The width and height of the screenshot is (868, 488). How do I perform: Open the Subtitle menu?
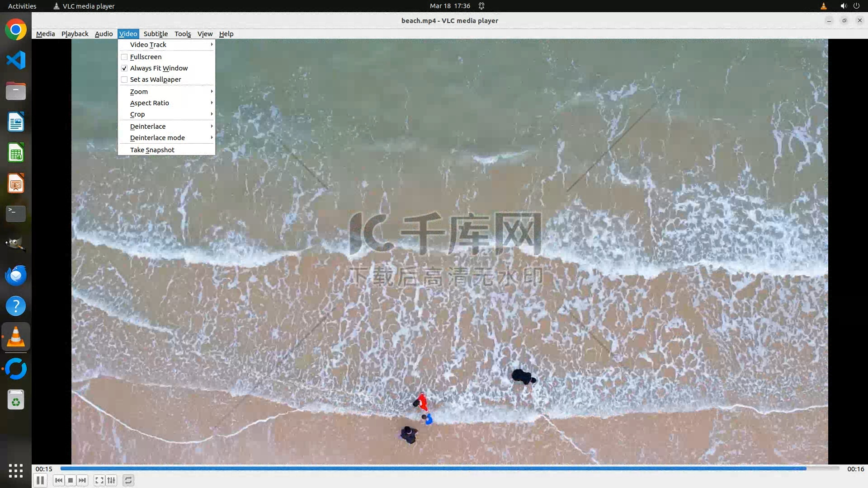[156, 34]
